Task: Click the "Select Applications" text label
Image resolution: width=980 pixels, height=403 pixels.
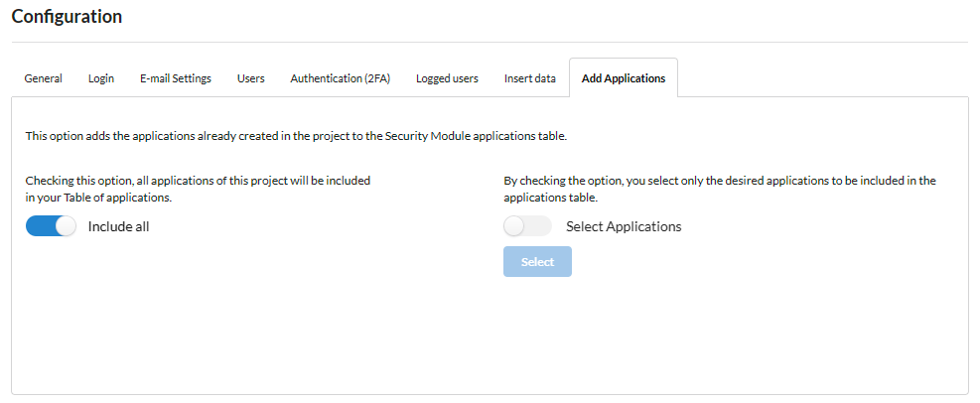Action: [623, 226]
